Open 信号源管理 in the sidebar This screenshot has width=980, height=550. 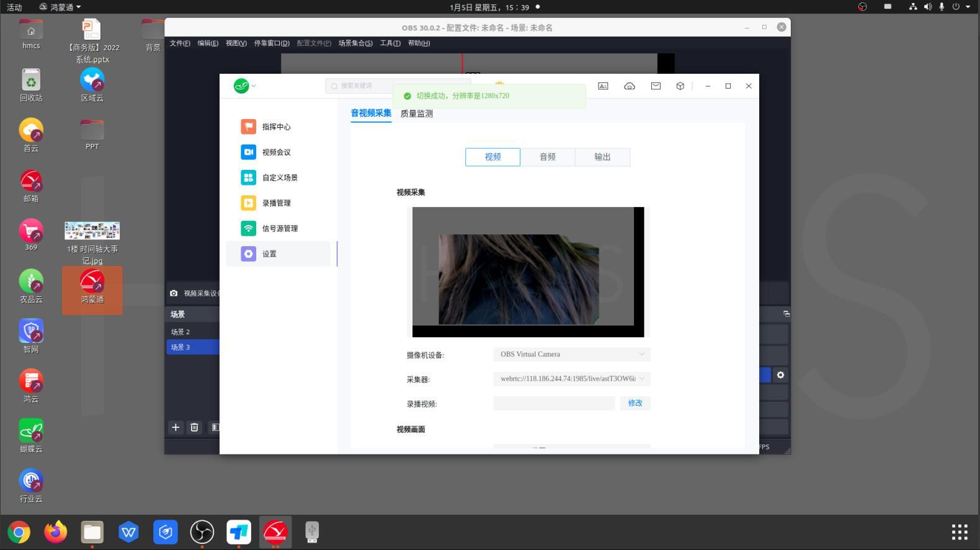click(279, 229)
